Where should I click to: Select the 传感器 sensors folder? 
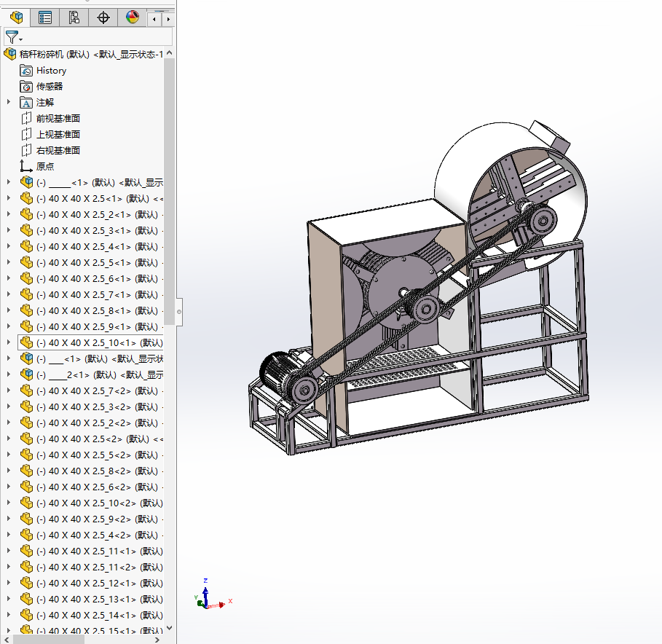[x=50, y=87]
